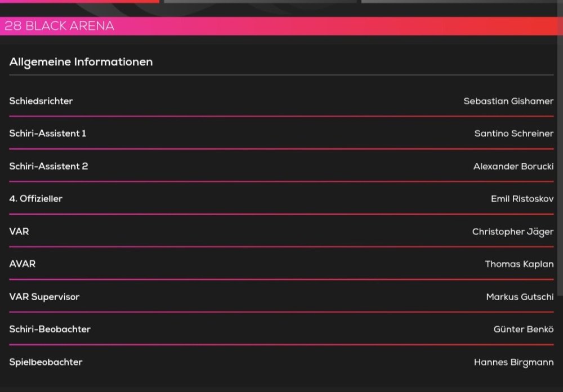The height and width of the screenshot is (392, 563).
Task: Click the AVAR row label
Action: pyautogui.click(x=23, y=264)
